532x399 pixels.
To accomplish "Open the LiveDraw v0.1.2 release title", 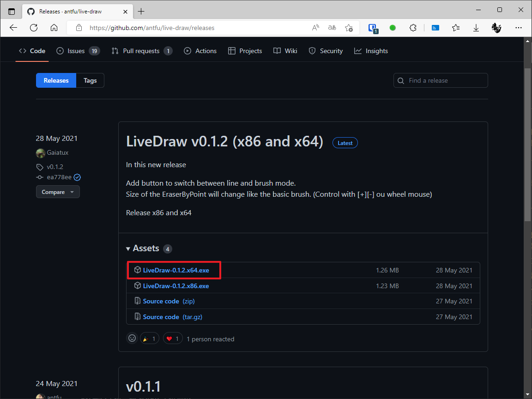I will tap(224, 141).
